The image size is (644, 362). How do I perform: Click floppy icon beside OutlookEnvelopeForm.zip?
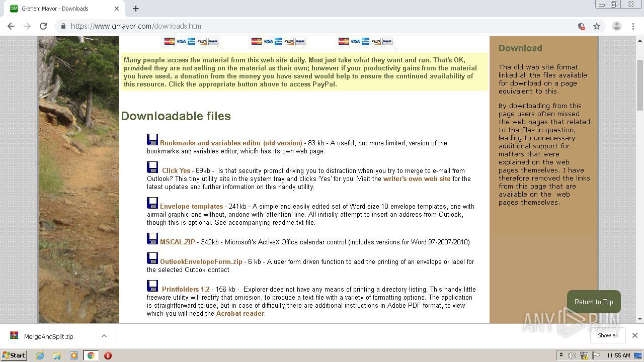[152, 258]
